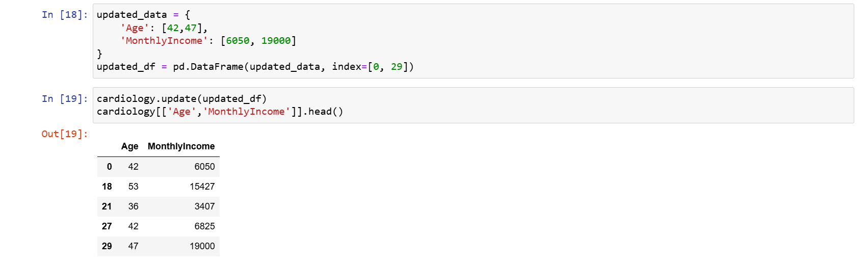Click the Out[19] output prompt
Image resolution: width=868 pixels, height=263 pixels.
pyautogui.click(x=64, y=134)
